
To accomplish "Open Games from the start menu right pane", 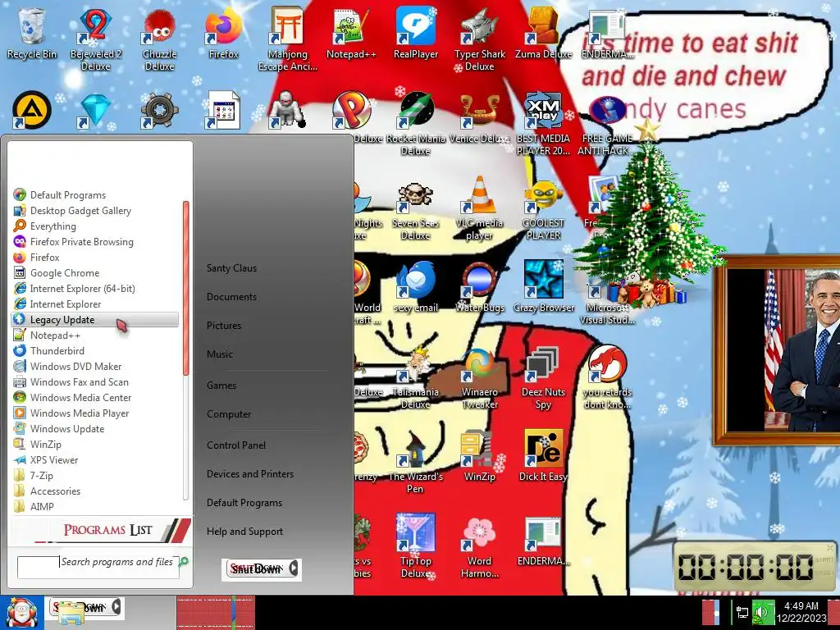I will (x=221, y=386).
